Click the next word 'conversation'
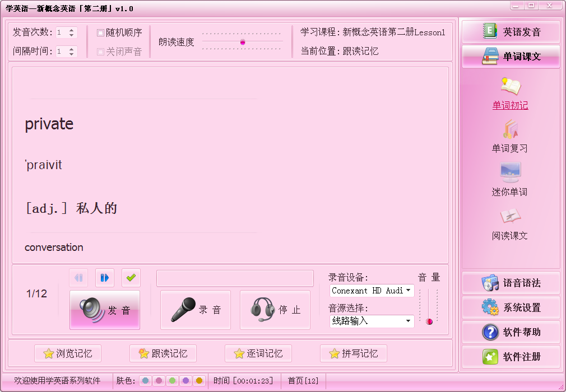Image resolution: width=566 pixels, height=392 pixels. coord(54,248)
